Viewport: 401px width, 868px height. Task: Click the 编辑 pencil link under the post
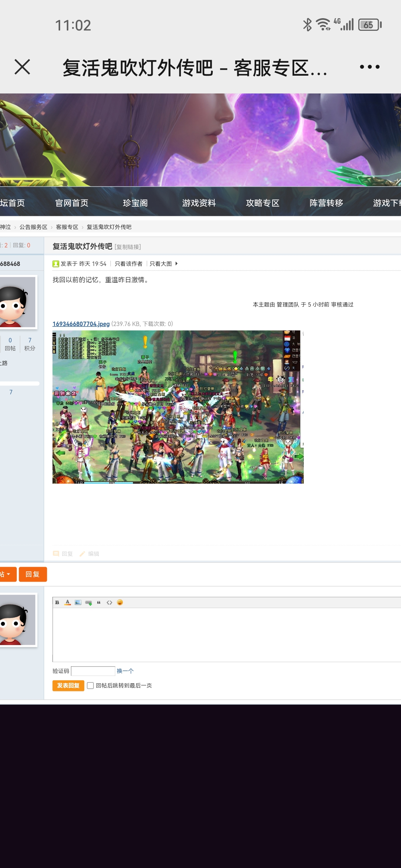tap(89, 554)
